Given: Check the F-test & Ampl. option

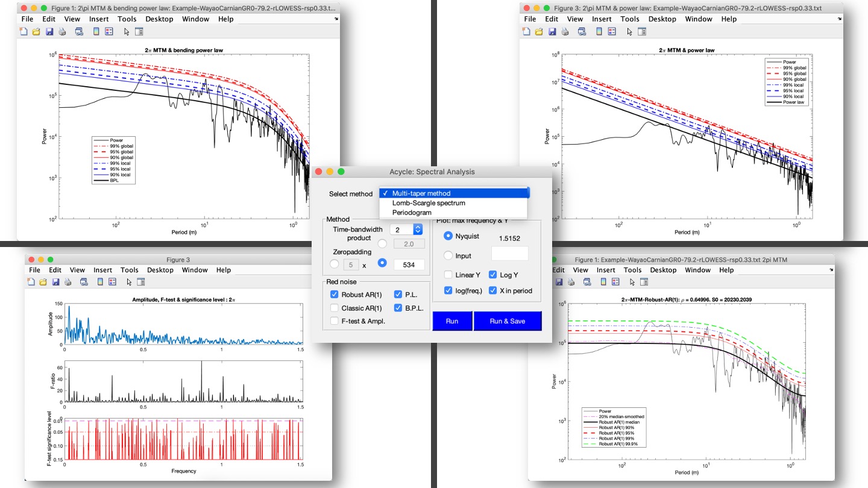Looking at the screenshot, I should coord(335,321).
